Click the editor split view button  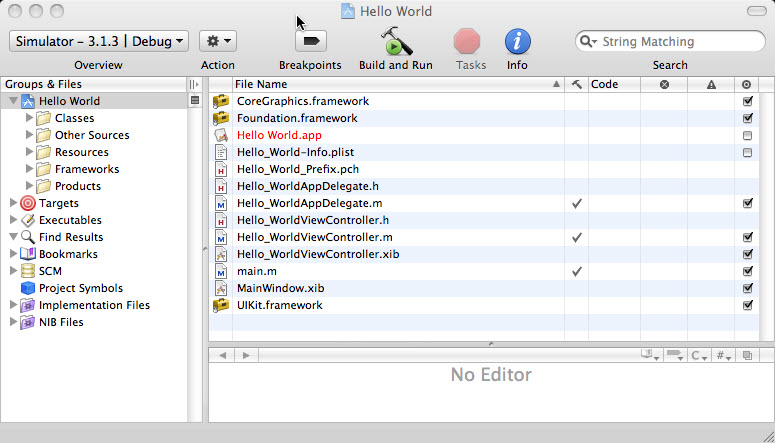pyautogui.click(x=747, y=355)
